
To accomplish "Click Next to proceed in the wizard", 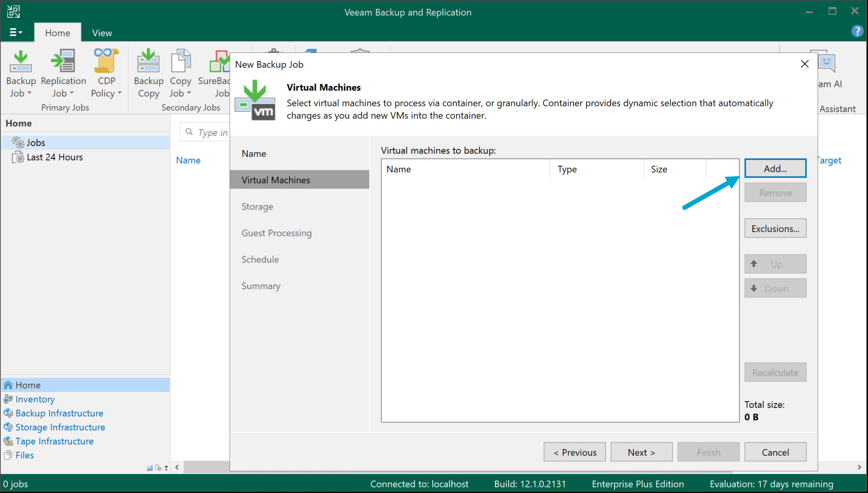I will point(641,452).
